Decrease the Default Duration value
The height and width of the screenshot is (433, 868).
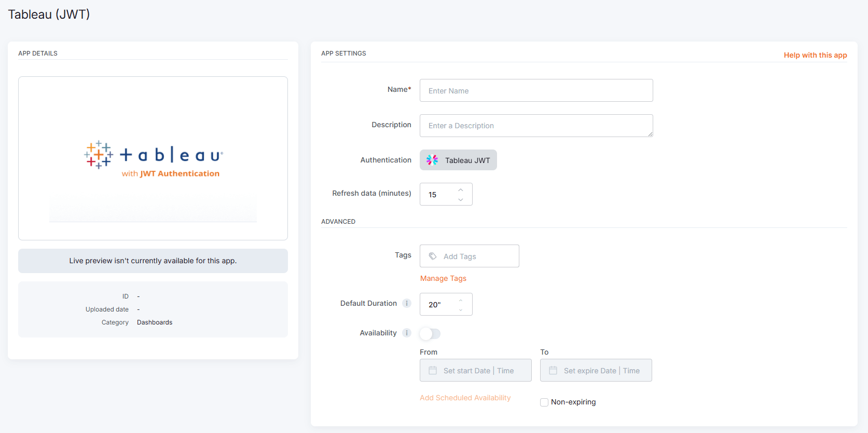[461, 309]
